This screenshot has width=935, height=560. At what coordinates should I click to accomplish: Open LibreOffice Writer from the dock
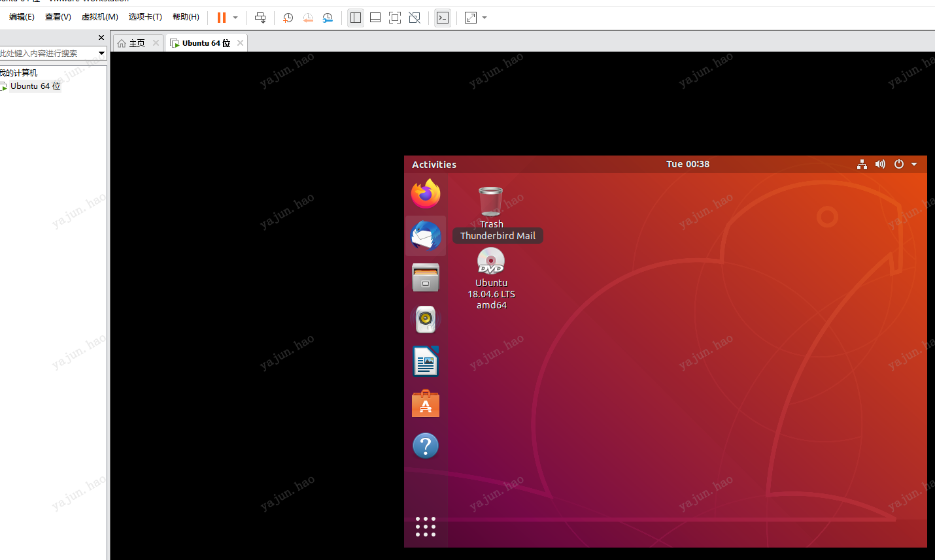tap(426, 361)
